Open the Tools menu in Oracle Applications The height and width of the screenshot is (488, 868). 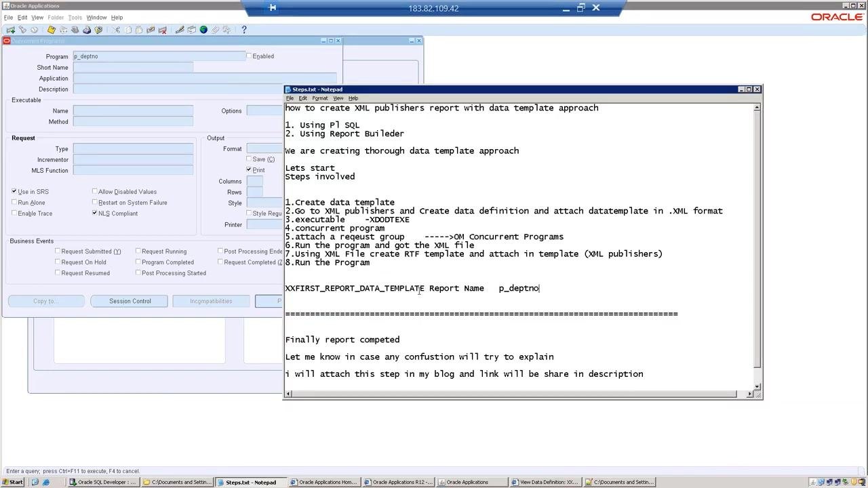pyautogui.click(x=75, y=18)
